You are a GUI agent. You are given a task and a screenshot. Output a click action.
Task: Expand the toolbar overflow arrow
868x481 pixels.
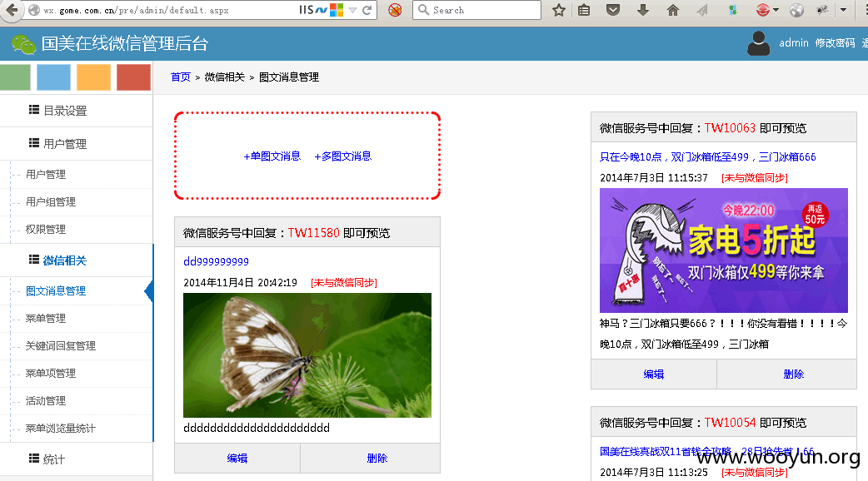[x=843, y=10]
